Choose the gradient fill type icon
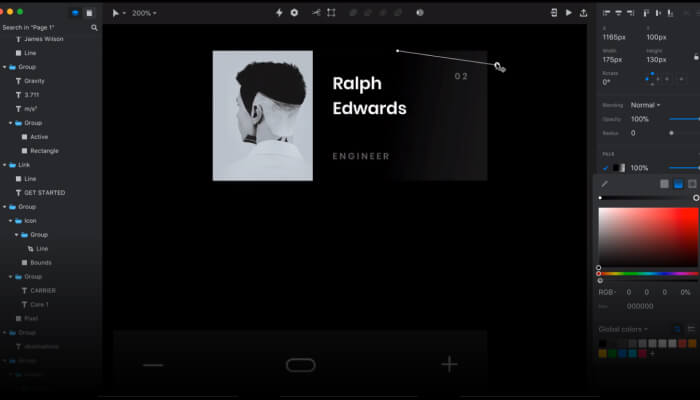 (678, 184)
